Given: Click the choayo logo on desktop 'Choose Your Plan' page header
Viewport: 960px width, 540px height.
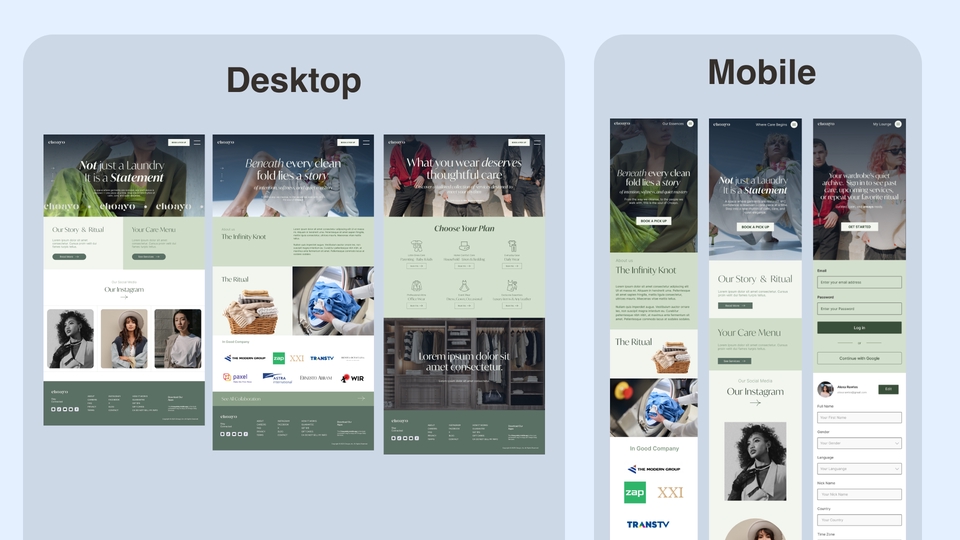Looking at the screenshot, I should coord(397,142).
